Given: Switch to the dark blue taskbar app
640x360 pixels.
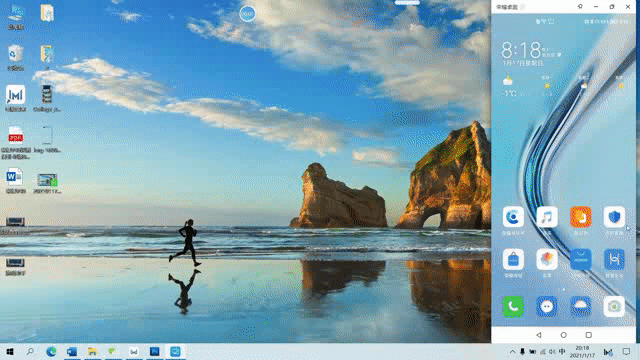Looking at the screenshot, I should tap(154, 351).
